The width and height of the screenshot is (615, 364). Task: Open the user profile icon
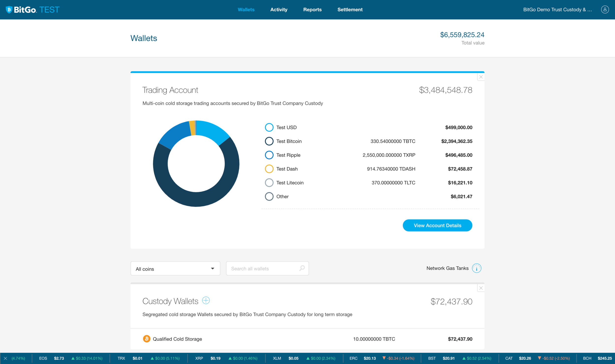605,10
